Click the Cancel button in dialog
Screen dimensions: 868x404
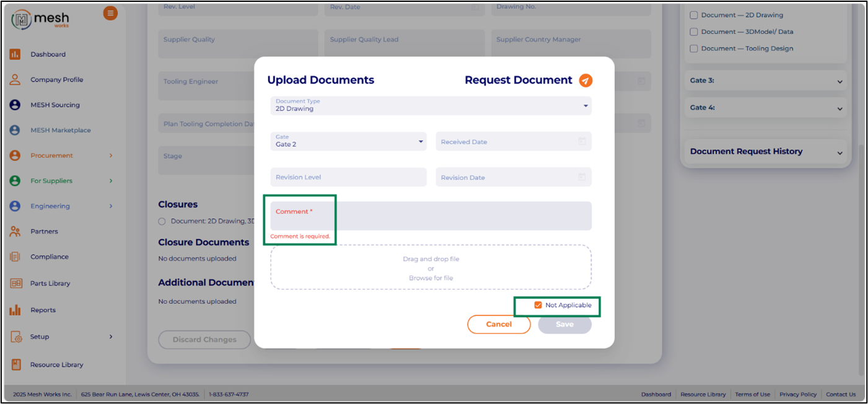coord(499,325)
